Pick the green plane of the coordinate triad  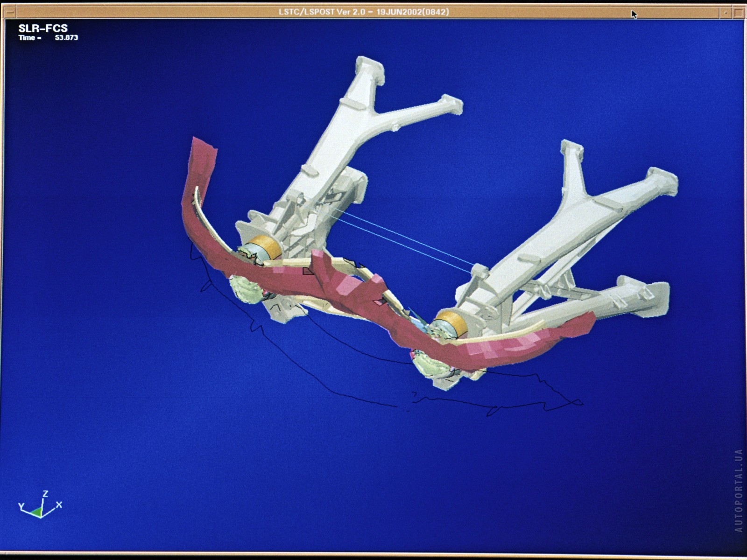(37, 512)
